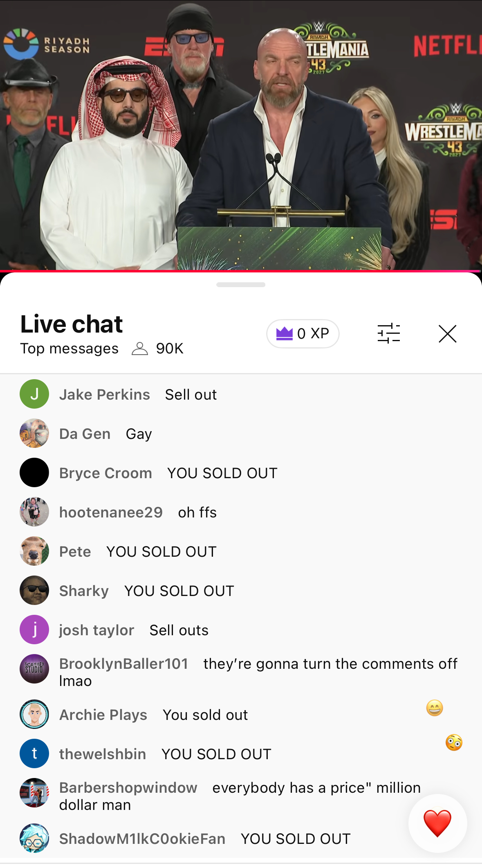Send a red heart reaction

tap(437, 823)
